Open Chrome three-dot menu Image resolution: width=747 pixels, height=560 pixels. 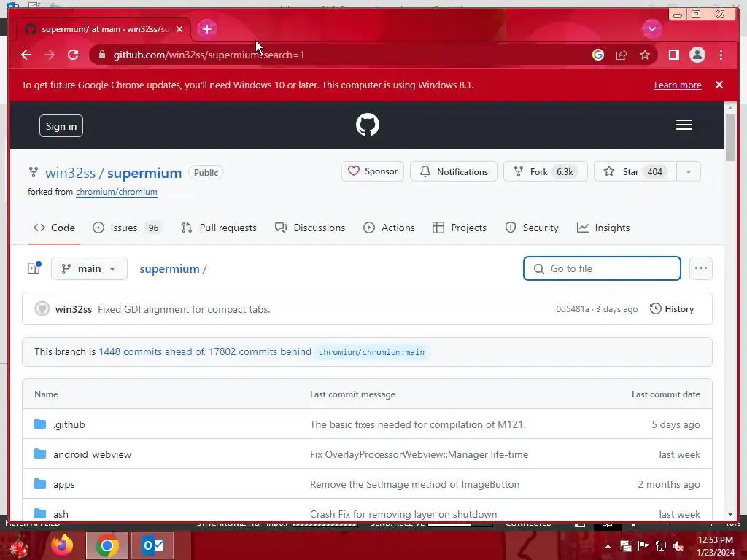point(721,55)
